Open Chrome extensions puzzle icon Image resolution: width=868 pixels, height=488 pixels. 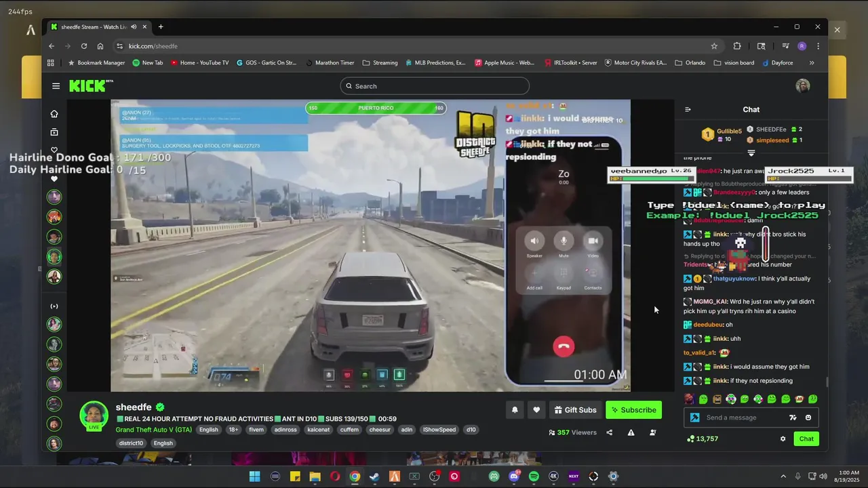(737, 46)
